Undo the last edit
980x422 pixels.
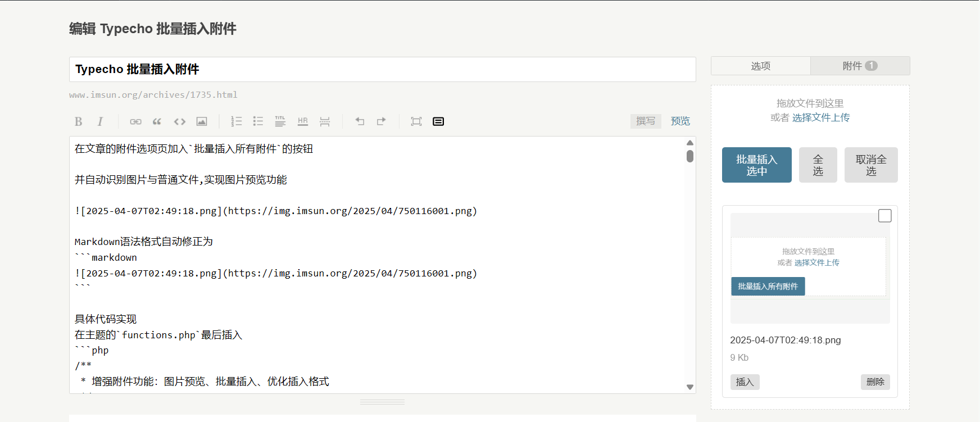[360, 121]
